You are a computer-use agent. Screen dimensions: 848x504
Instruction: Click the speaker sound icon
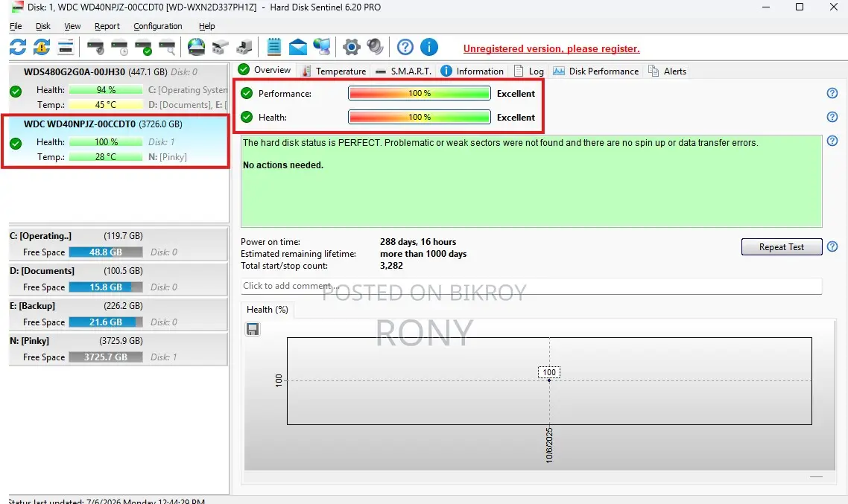point(375,47)
